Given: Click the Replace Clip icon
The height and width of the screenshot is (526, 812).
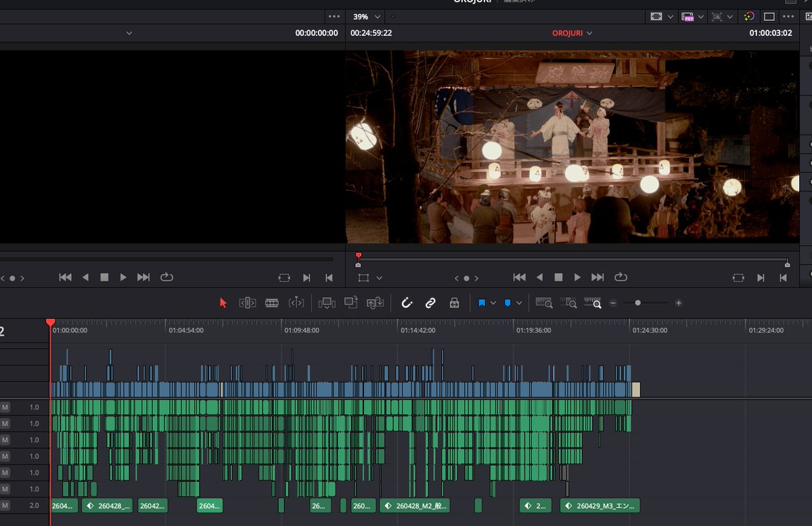Looking at the screenshot, I should pyautogui.click(x=375, y=303).
